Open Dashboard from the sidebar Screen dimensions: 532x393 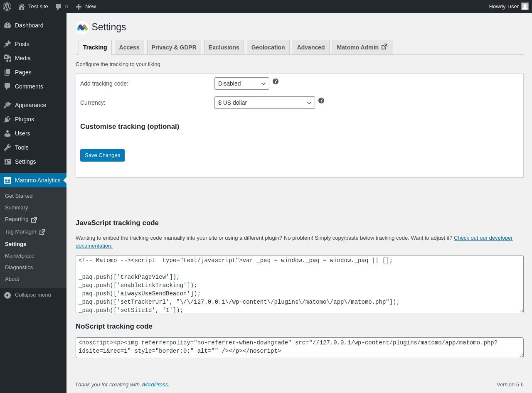point(29,25)
